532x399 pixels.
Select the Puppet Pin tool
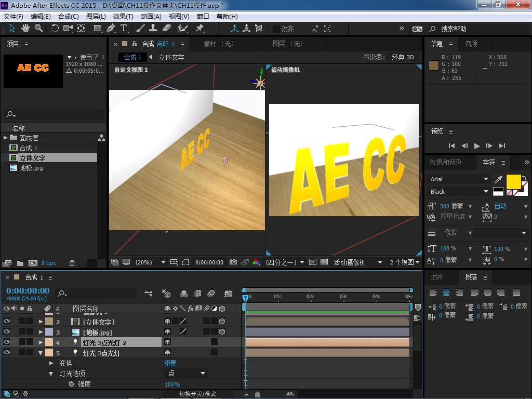(x=199, y=29)
